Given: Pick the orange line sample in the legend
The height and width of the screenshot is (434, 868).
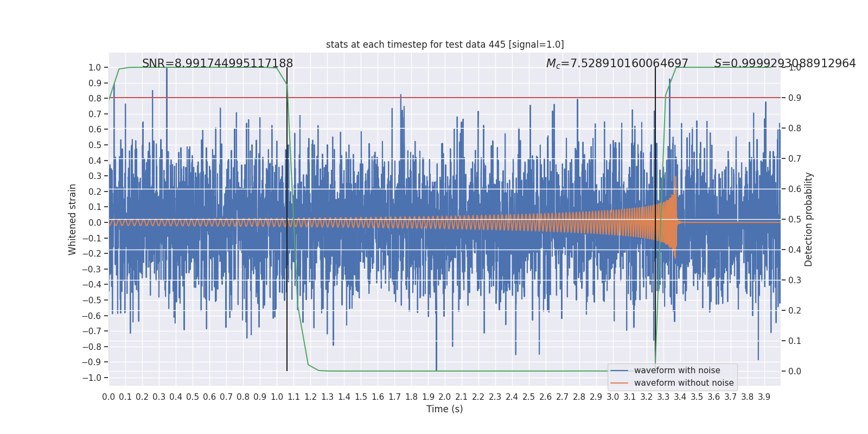Looking at the screenshot, I should point(620,383).
